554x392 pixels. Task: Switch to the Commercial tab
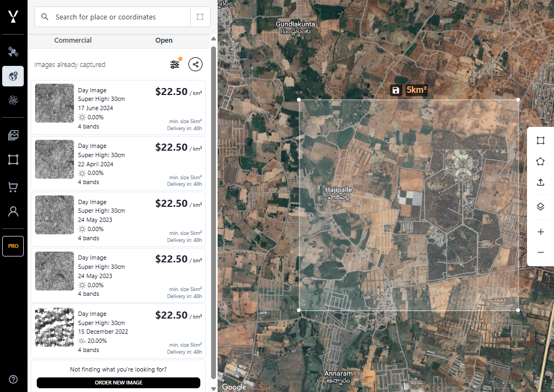[73, 40]
